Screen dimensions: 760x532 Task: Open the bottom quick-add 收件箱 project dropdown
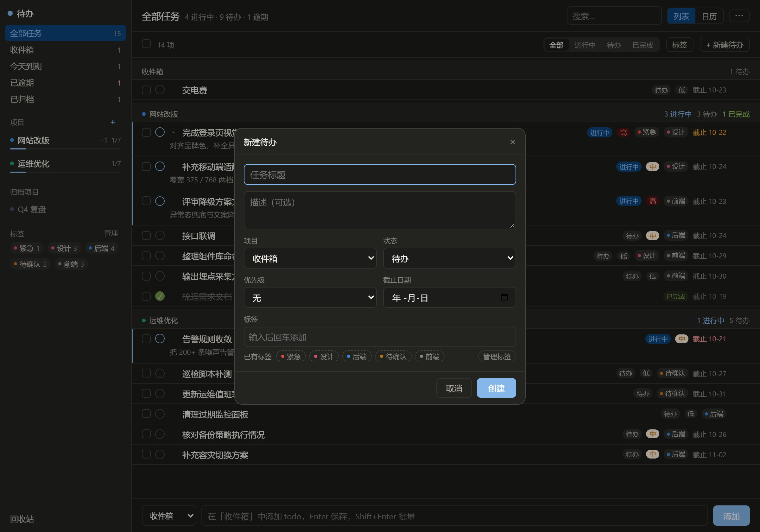tap(169, 516)
